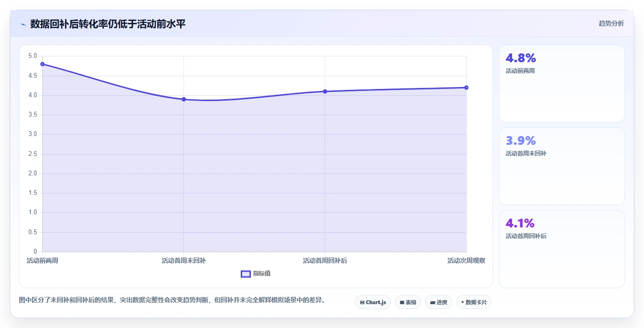Click the title 数据回补后转化率仍低于活动前水平

click(108, 24)
